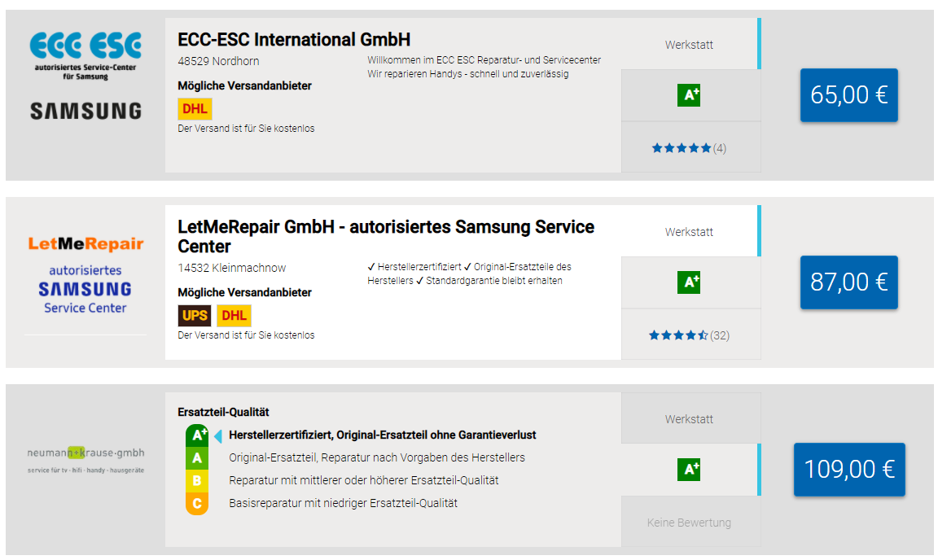Click the star rating with 32 reviews

tap(689, 335)
